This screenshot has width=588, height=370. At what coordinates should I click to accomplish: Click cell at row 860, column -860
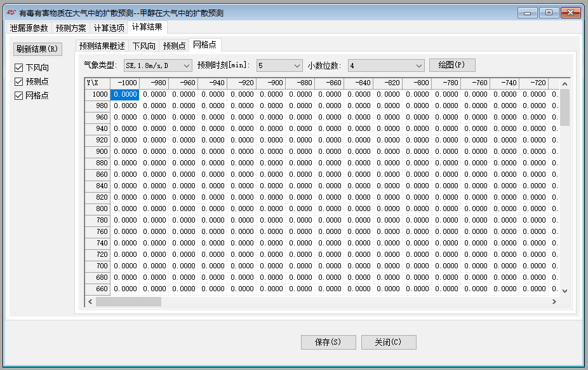click(x=330, y=174)
